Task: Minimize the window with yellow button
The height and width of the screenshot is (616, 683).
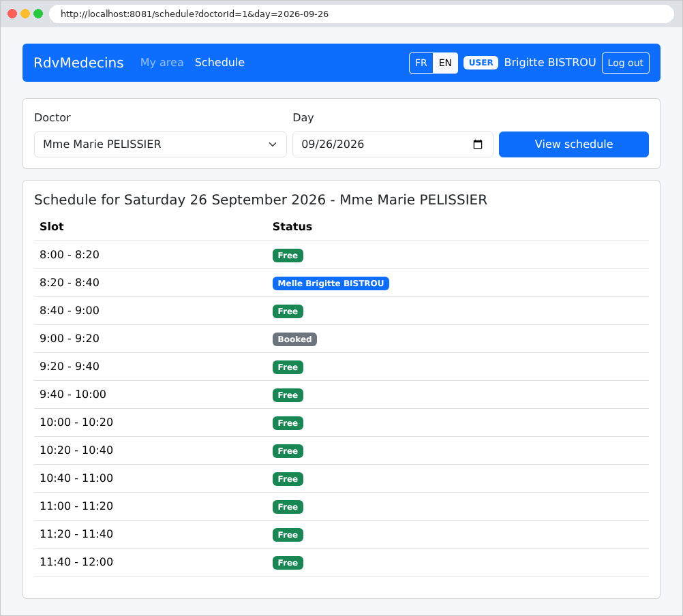Action: click(x=25, y=14)
